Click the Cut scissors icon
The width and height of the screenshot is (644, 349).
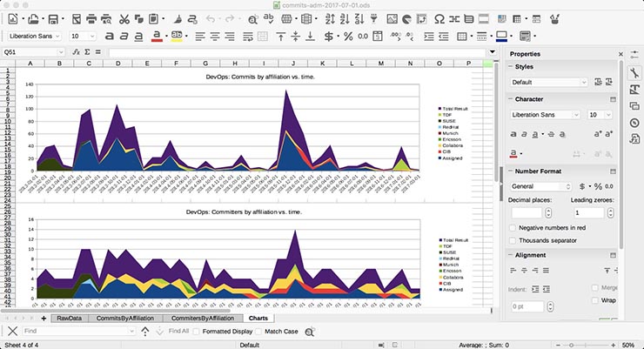click(124, 18)
